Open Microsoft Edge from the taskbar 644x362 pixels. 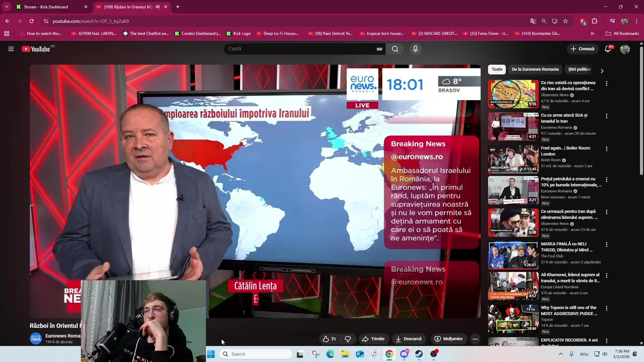coord(330,354)
